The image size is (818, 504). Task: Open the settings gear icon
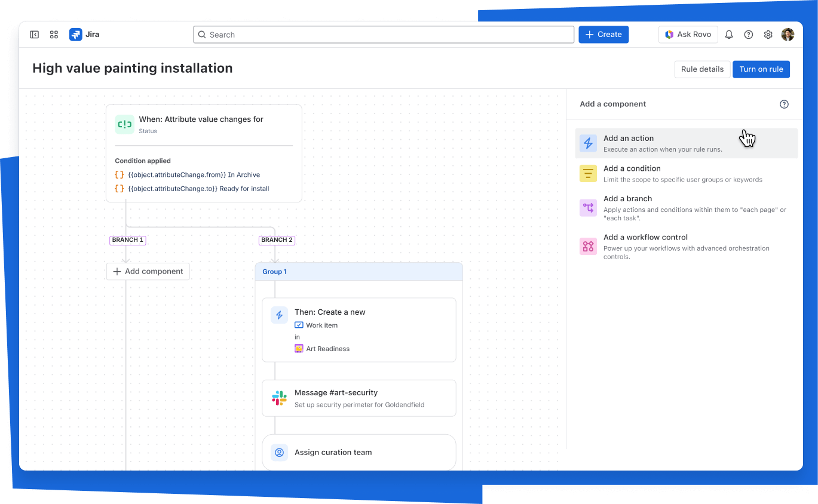tap(768, 35)
